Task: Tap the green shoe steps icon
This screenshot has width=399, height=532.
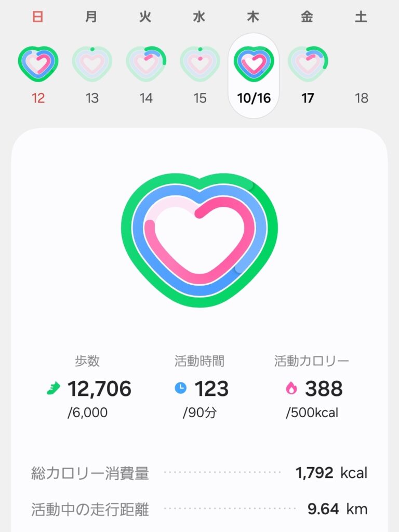Action: [54, 389]
